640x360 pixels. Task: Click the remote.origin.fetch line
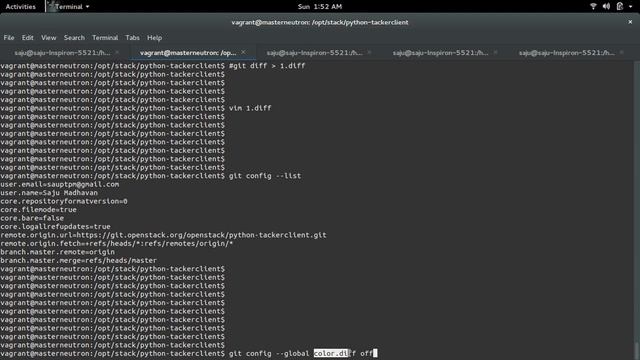tap(117, 244)
